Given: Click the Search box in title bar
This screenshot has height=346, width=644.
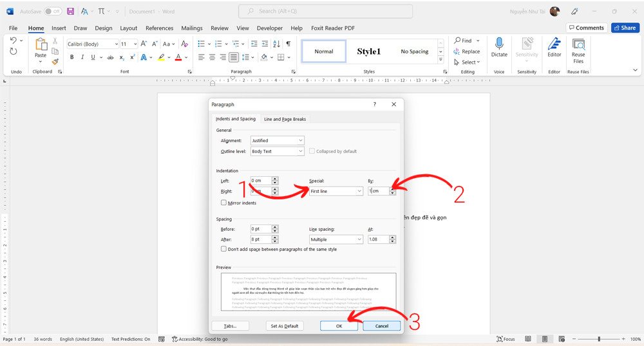Looking at the screenshot, I should [x=325, y=12].
